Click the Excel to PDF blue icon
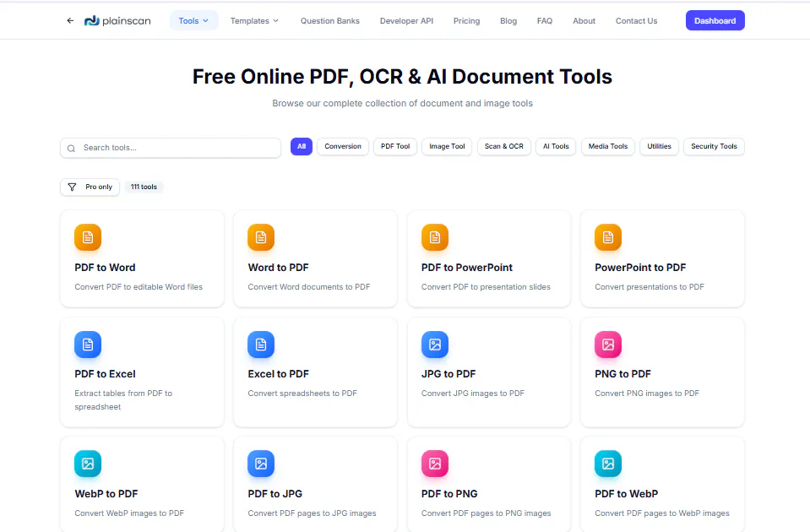The height and width of the screenshot is (532, 810). [261, 345]
